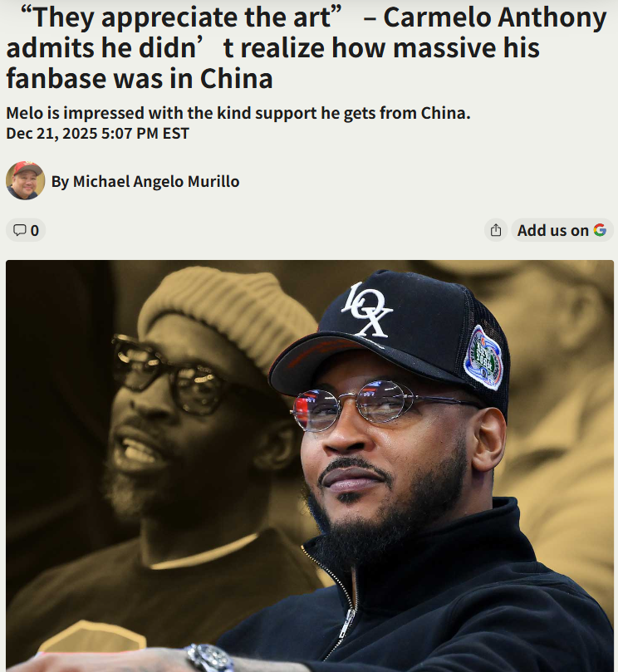The image size is (618, 672).
Task: Click the embroidered patch on the cap's side
Action: (x=483, y=358)
